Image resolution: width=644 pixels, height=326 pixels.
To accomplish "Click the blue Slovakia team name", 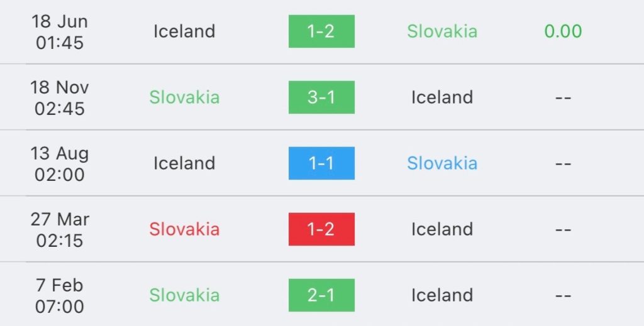I will pyautogui.click(x=441, y=163).
